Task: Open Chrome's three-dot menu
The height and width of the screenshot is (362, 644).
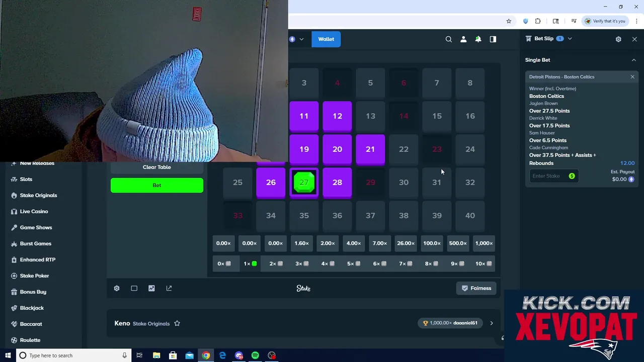Action: tap(636, 21)
